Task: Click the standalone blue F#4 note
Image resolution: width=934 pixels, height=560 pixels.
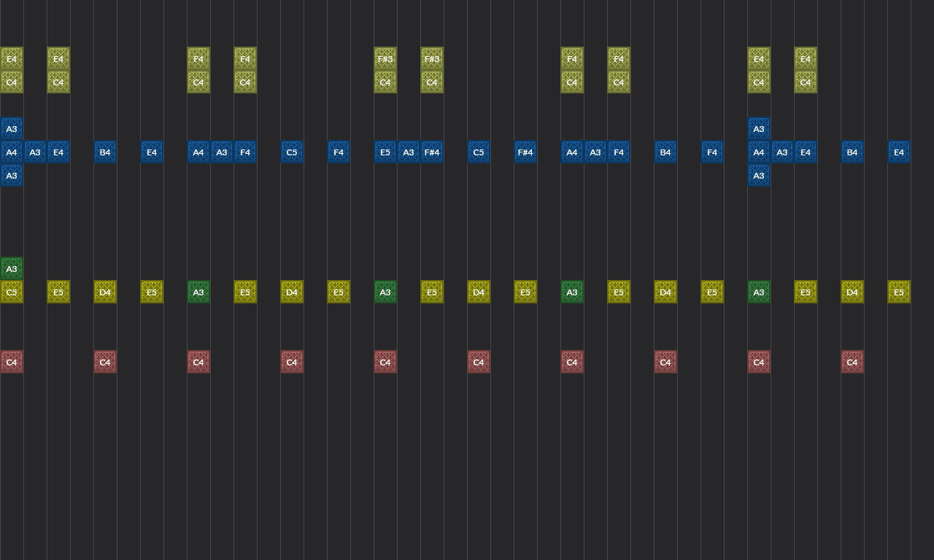Action: pyautogui.click(x=525, y=152)
